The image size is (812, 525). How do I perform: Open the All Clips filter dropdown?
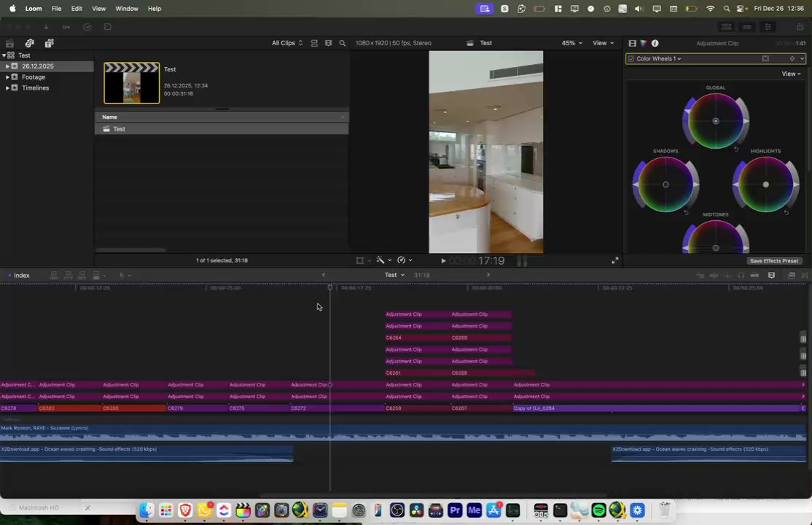tap(287, 43)
